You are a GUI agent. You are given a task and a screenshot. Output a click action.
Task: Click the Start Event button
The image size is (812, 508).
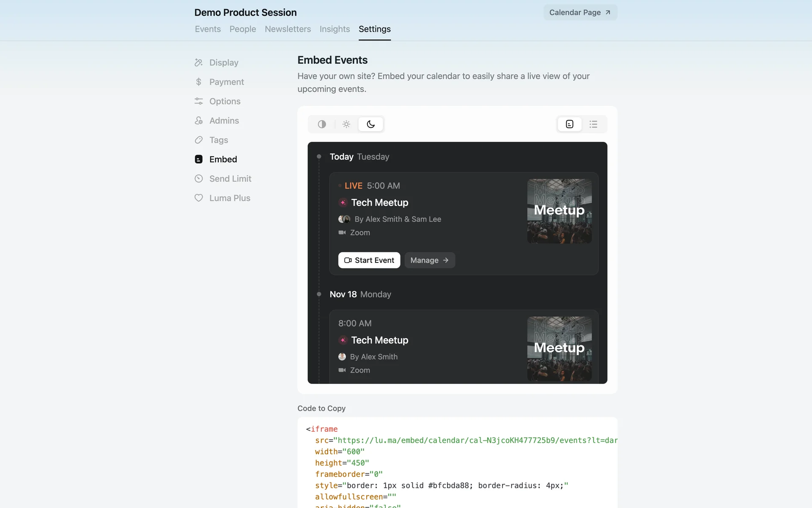pyautogui.click(x=369, y=260)
